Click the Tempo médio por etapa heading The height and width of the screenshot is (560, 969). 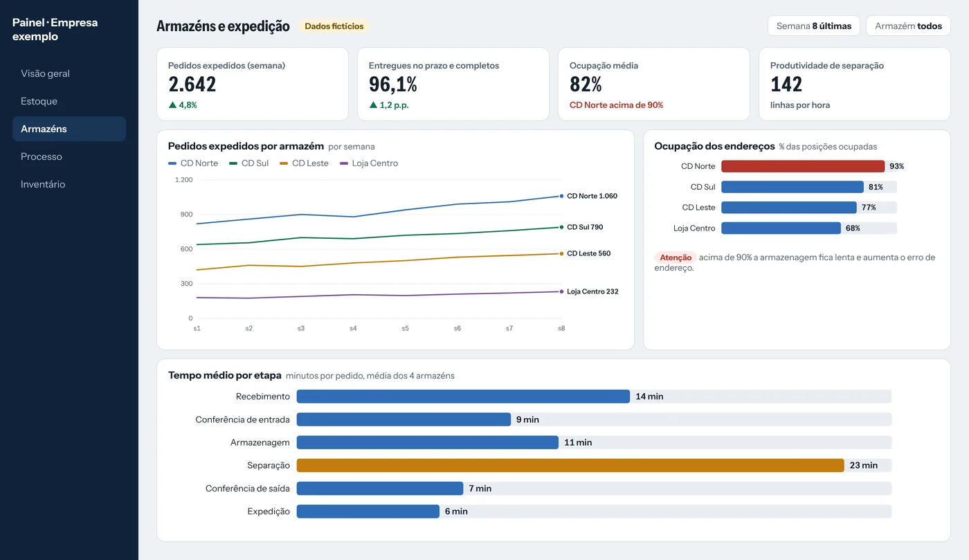pyautogui.click(x=225, y=375)
